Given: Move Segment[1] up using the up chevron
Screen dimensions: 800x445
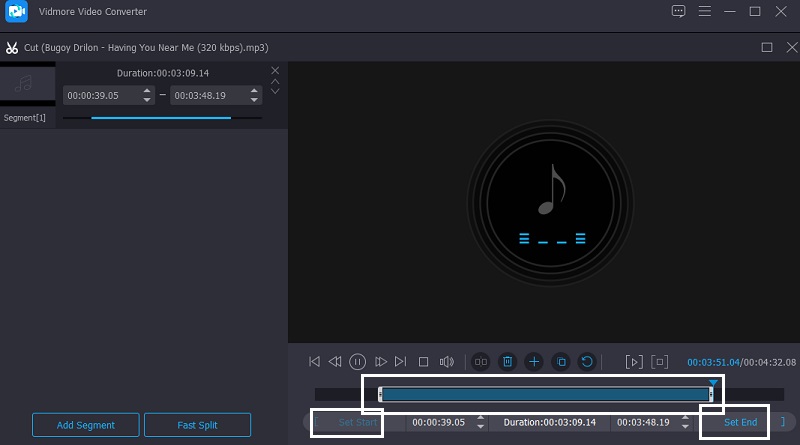Looking at the screenshot, I should pyautogui.click(x=275, y=81).
